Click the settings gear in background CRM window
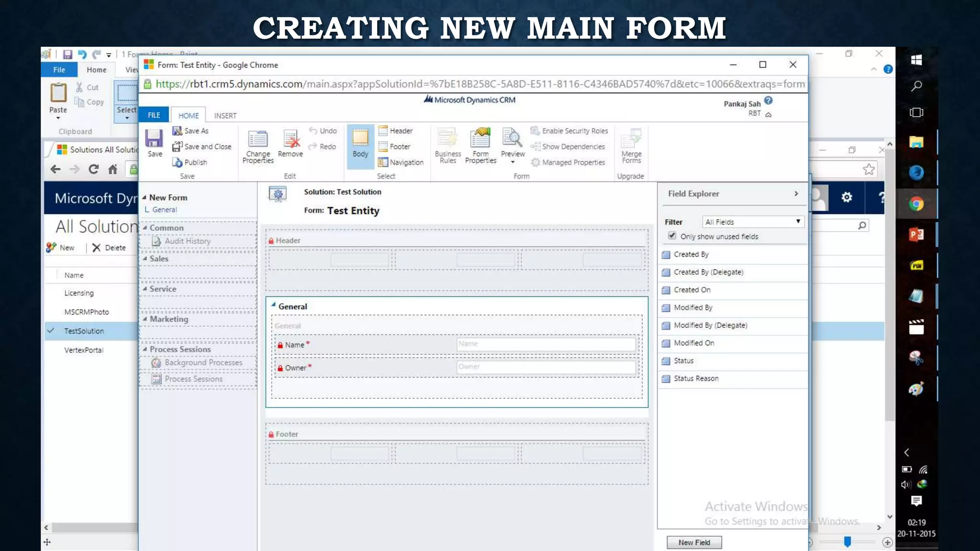 point(846,197)
